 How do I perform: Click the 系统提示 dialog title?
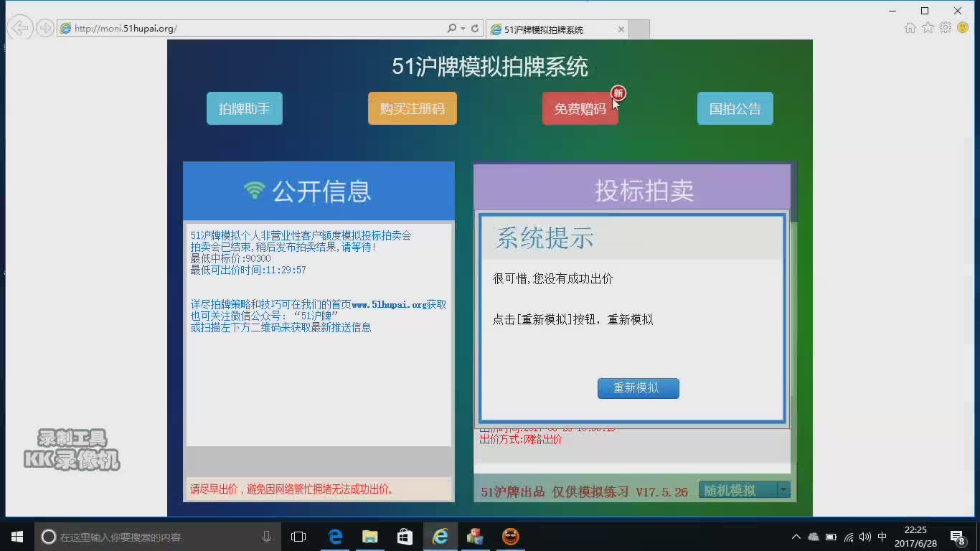pos(545,238)
